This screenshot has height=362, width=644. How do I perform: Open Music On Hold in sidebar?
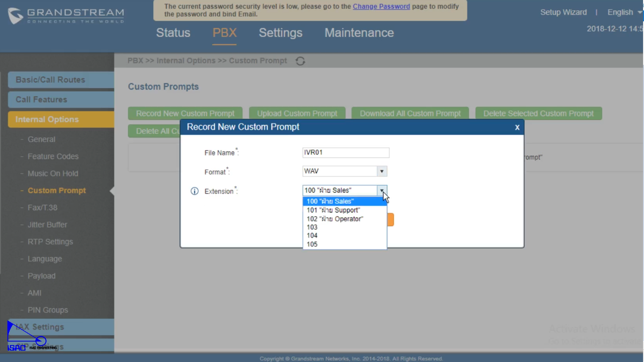(x=53, y=174)
